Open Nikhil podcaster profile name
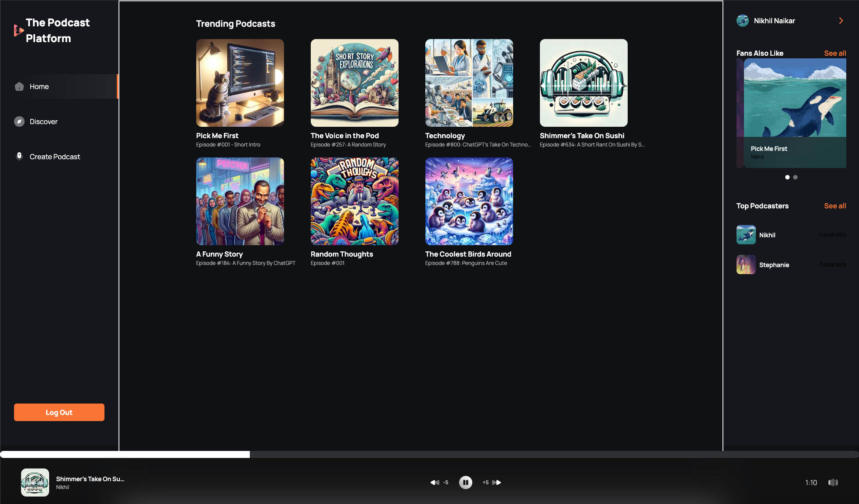This screenshot has height=504, width=859. (x=767, y=235)
